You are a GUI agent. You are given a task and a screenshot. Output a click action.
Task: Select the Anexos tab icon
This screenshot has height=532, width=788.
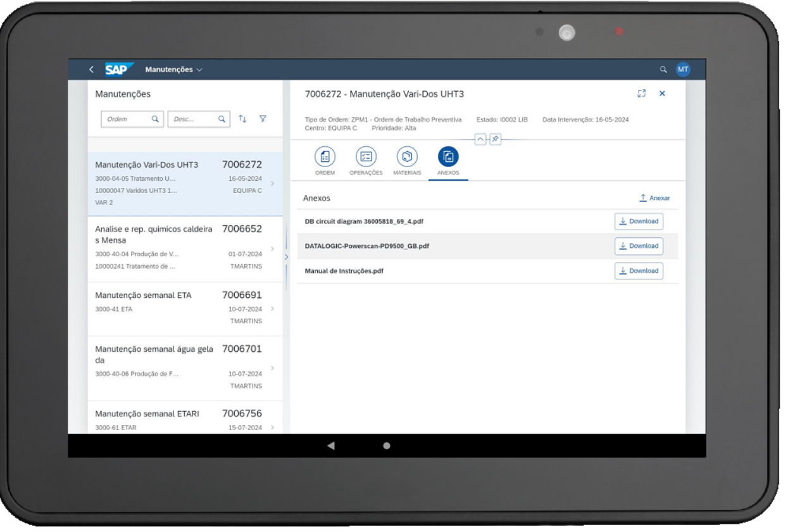448,156
